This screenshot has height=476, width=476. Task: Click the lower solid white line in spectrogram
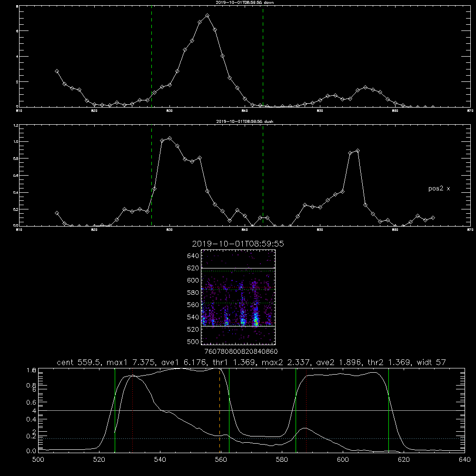238,327
